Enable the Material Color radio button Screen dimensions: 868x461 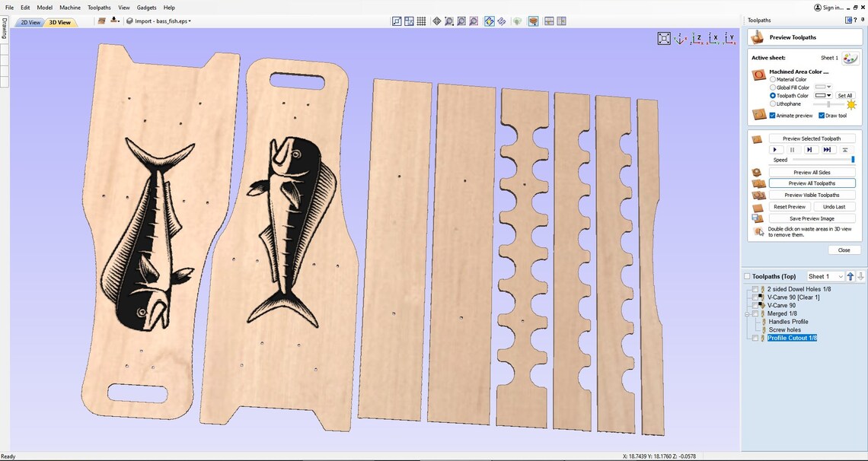click(x=773, y=79)
